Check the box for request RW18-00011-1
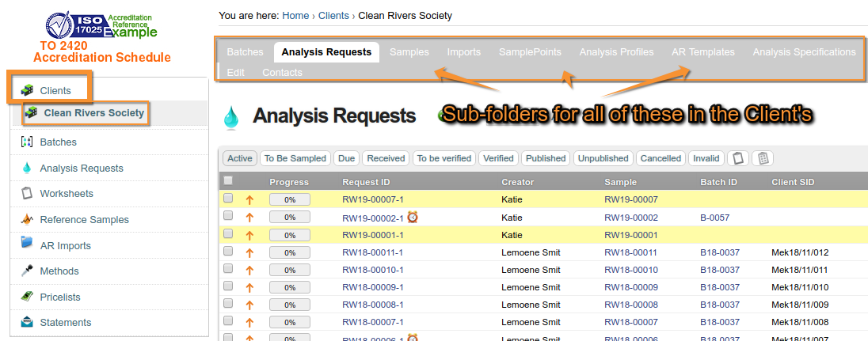 tap(228, 252)
